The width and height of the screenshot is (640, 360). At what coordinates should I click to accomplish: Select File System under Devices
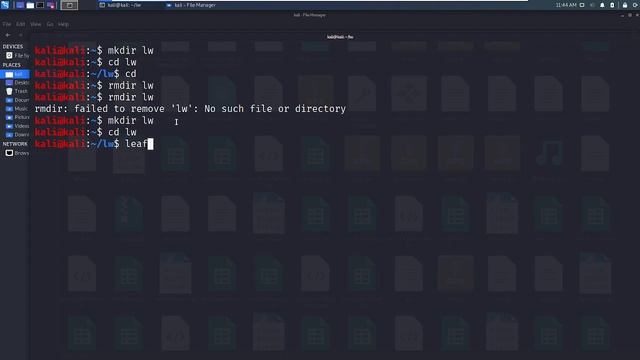point(16,56)
